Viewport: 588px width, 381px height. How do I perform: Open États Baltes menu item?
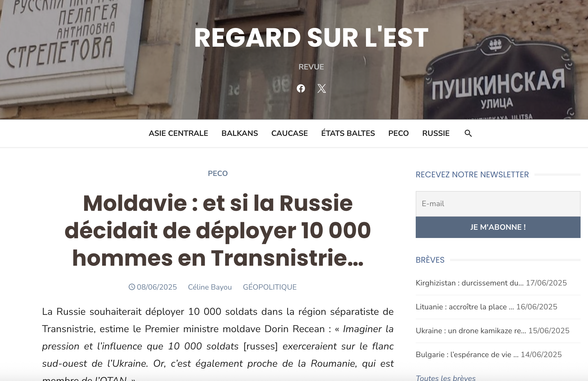pyautogui.click(x=348, y=133)
